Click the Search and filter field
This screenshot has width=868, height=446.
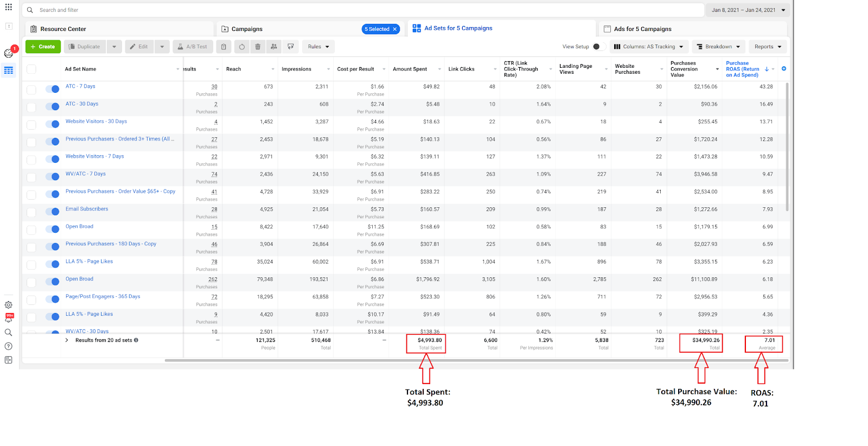(363, 10)
